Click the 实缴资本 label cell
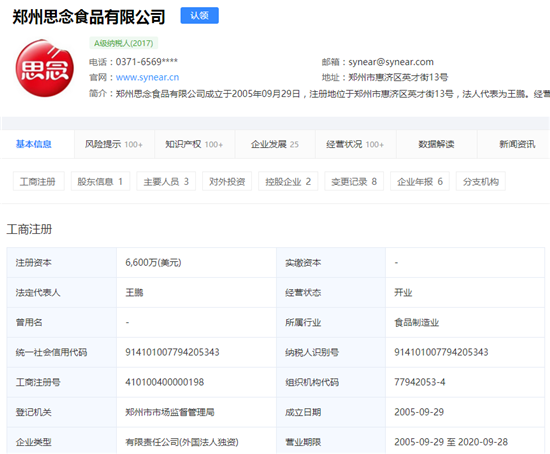This screenshot has height=454, width=550. pyautogui.click(x=331, y=263)
